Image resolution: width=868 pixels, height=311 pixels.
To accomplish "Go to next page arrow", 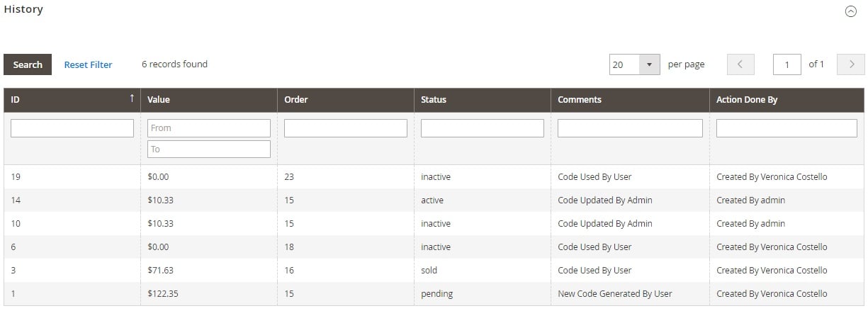I will point(850,64).
